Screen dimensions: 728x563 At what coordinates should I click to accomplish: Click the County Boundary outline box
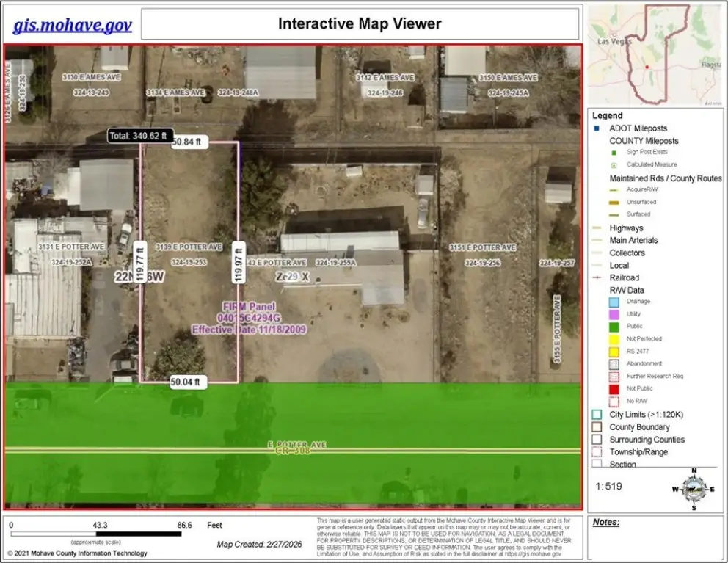point(597,427)
